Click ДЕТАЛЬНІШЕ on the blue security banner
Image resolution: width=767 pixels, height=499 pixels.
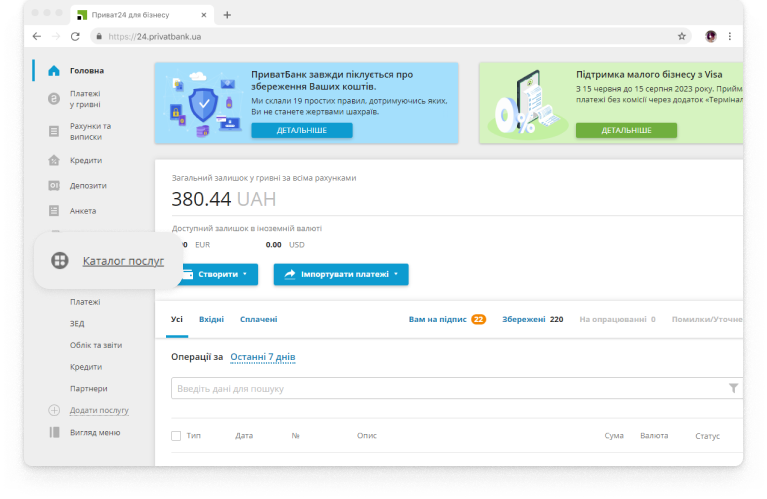(301, 130)
